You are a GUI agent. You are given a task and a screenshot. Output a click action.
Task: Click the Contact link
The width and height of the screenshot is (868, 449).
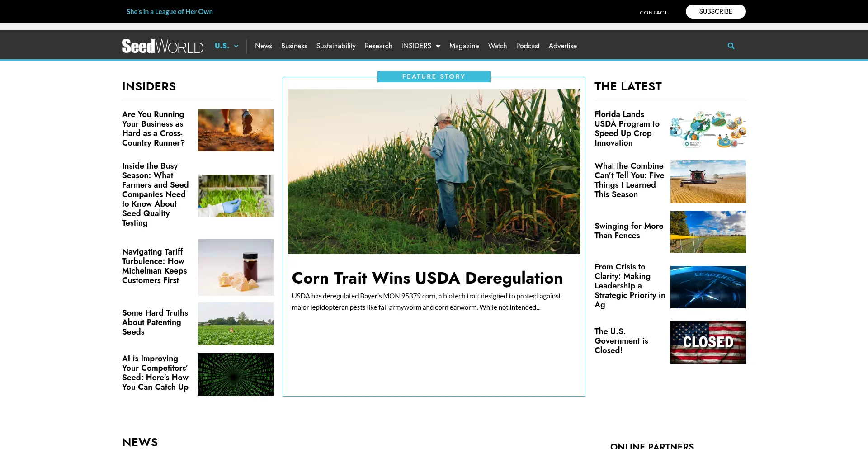tap(653, 13)
